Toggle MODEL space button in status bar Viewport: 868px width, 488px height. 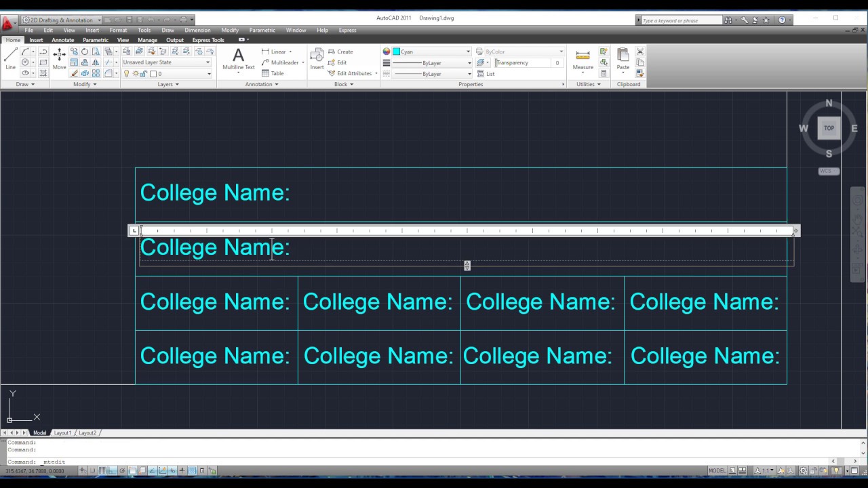click(x=717, y=470)
